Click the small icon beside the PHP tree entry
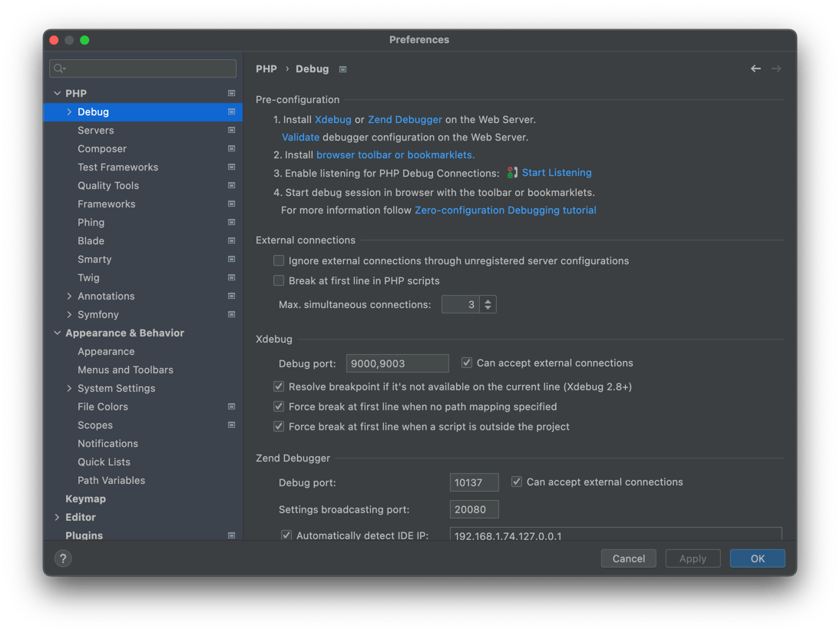Viewport: 840px width, 633px height. 231,92
